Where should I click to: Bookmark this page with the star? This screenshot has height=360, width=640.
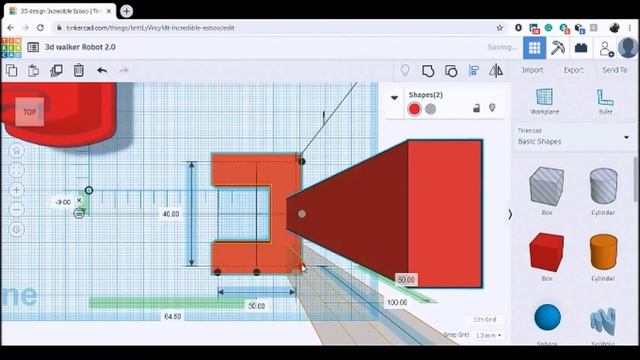(x=500, y=28)
